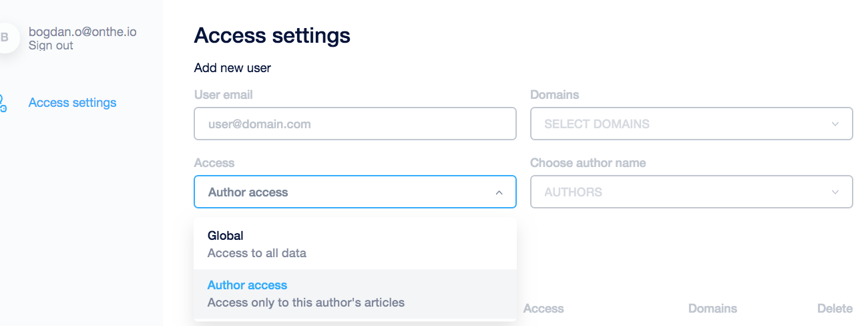
Task: Choose the Author access option in the list
Action: pos(355,294)
